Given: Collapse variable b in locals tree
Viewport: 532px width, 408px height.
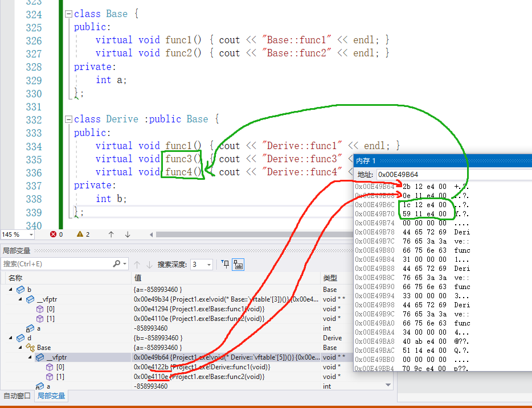Looking at the screenshot, I should (x=10, y=290).
